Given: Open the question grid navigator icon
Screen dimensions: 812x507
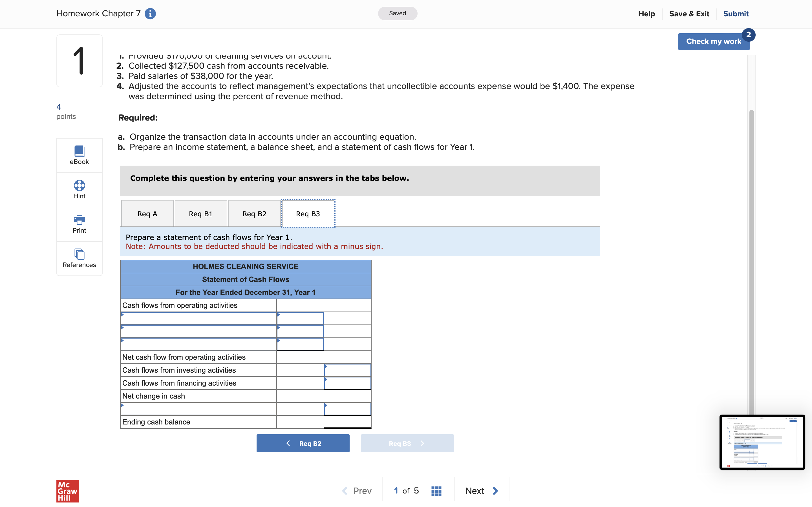Looking at the screenshot, I should 436,491.
